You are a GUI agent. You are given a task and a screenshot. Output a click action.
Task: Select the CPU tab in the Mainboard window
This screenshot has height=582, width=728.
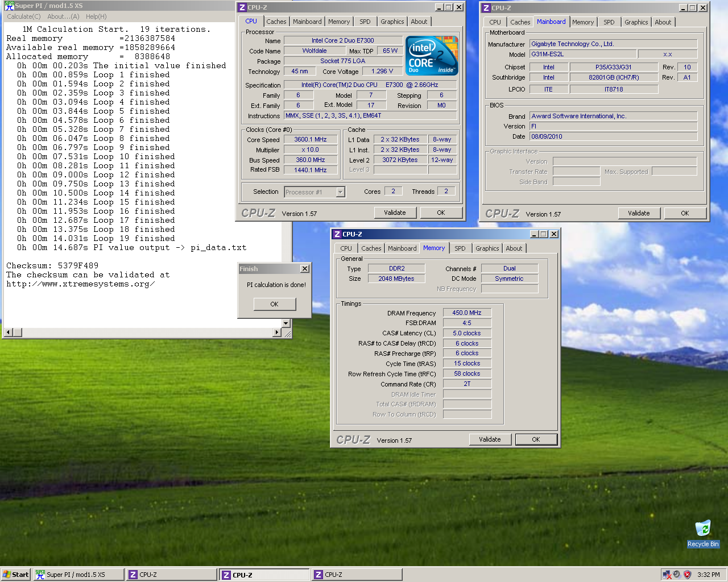[495, 22]
